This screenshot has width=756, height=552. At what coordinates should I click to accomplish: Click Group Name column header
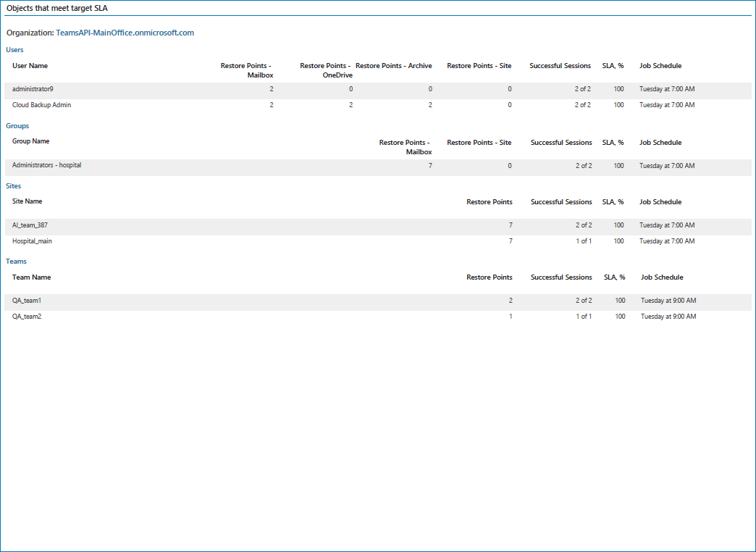(31, 141)
